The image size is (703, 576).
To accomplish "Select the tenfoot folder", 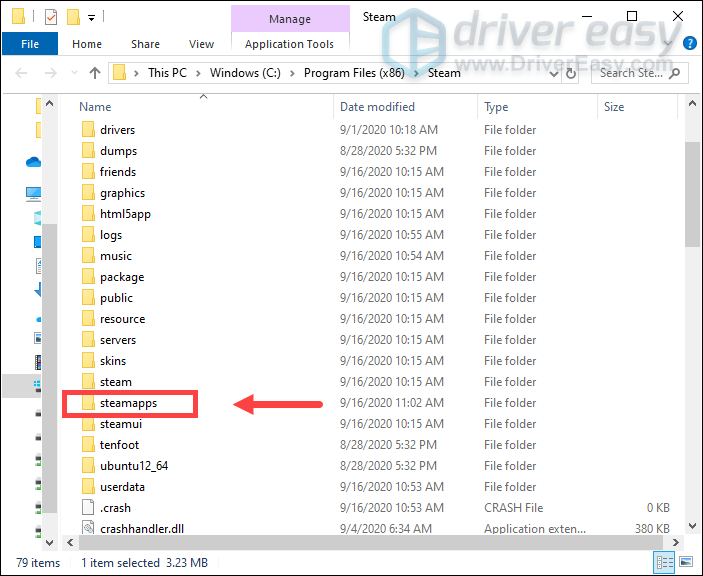I will tap(119, 445).
